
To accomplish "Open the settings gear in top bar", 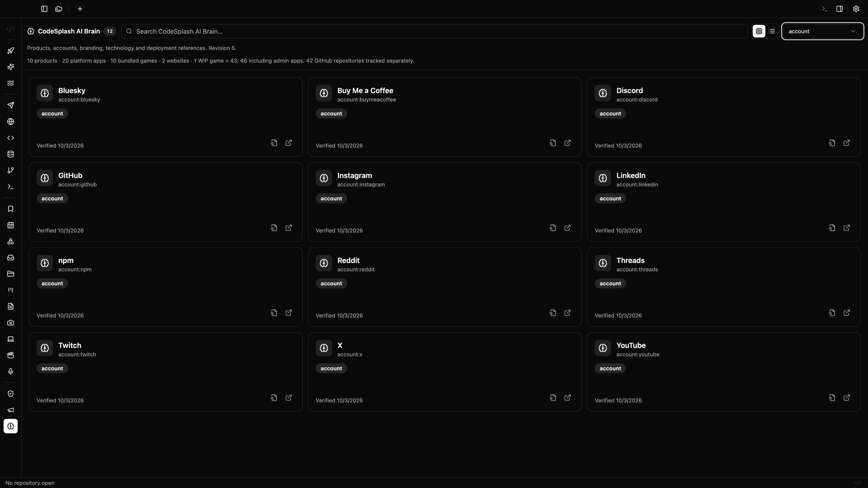I will [856, 9].
